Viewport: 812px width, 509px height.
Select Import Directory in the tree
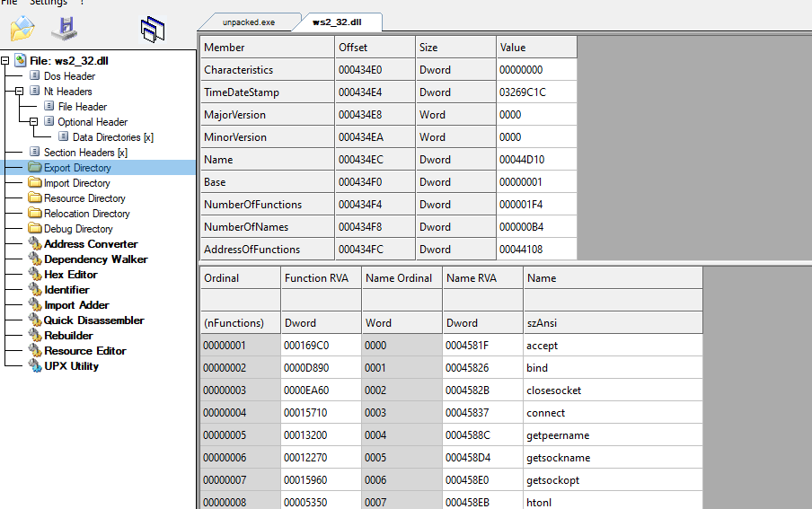[76, 183]
